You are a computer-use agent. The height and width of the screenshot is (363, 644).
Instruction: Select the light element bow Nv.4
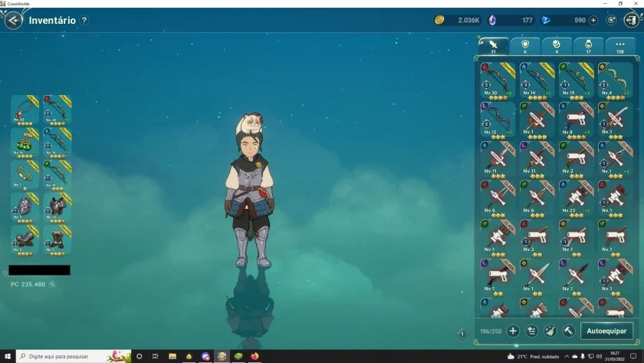tap(615, 81)
